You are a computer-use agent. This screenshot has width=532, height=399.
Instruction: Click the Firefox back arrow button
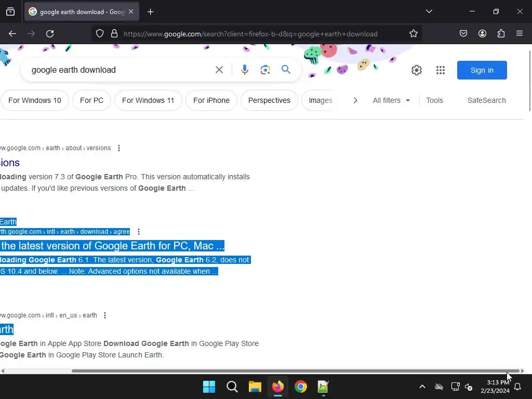12,34
